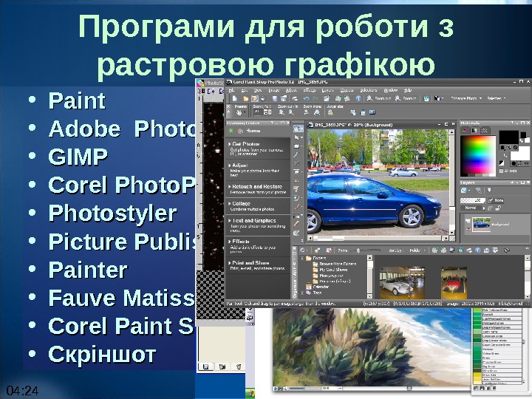Click the delete layer icon in Layers palette
This screenshot has height=399, width=532.
coord(478,191)
